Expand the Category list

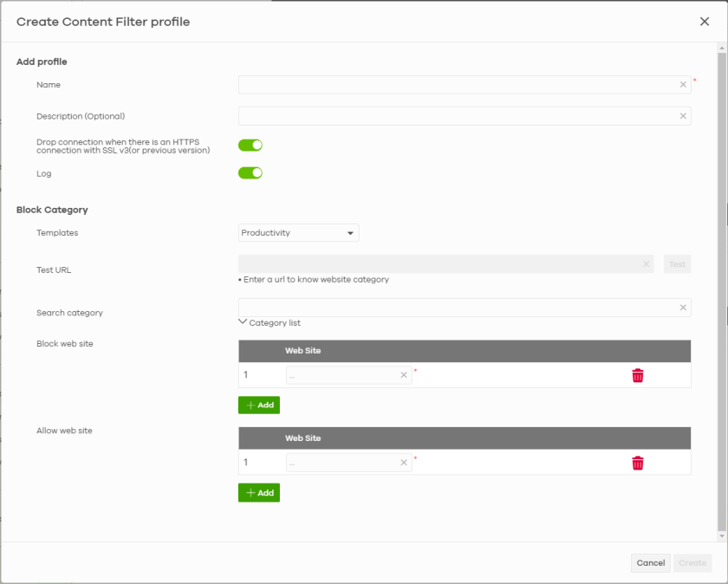pos(270,323)
